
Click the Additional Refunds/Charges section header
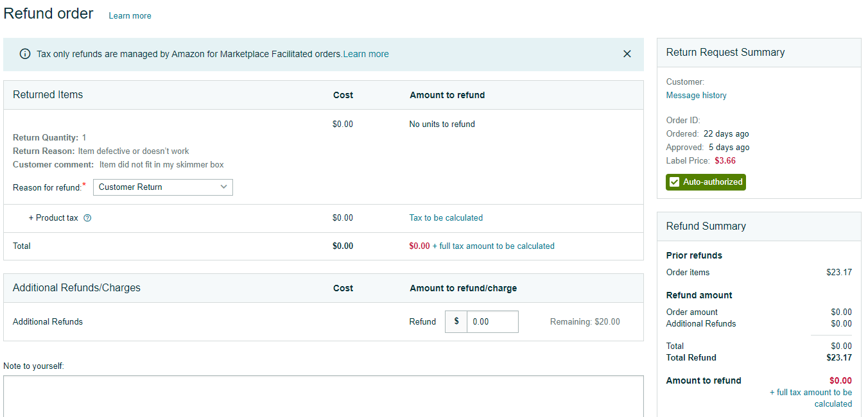tap(76, 288)
